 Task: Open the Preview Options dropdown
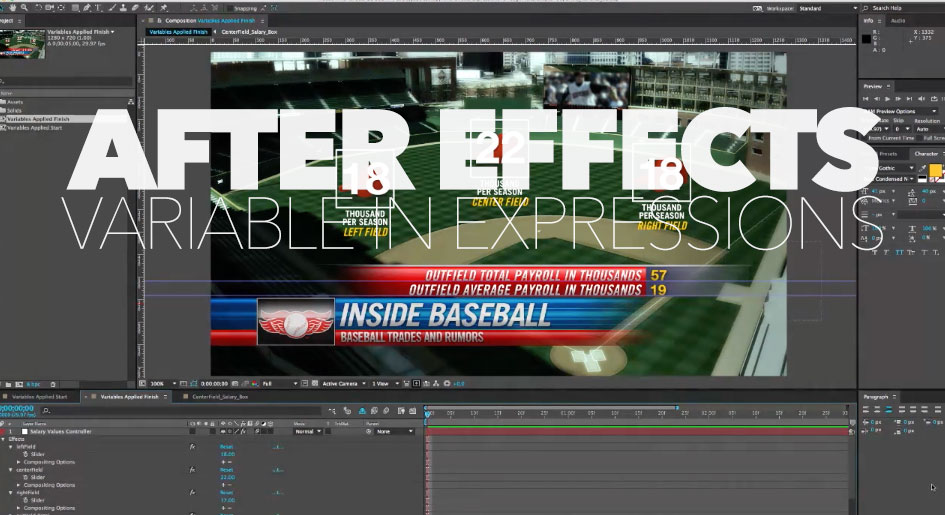point(902,111)
